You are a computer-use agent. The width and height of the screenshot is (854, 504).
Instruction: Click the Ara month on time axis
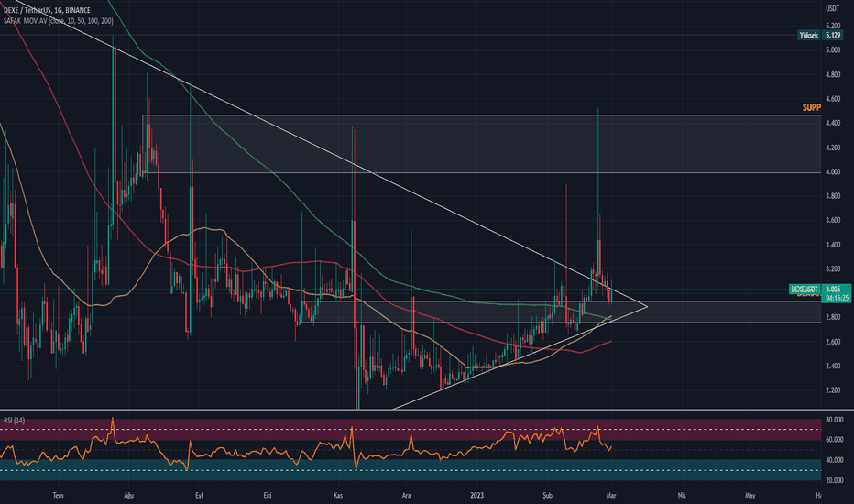tap(406, 495)
